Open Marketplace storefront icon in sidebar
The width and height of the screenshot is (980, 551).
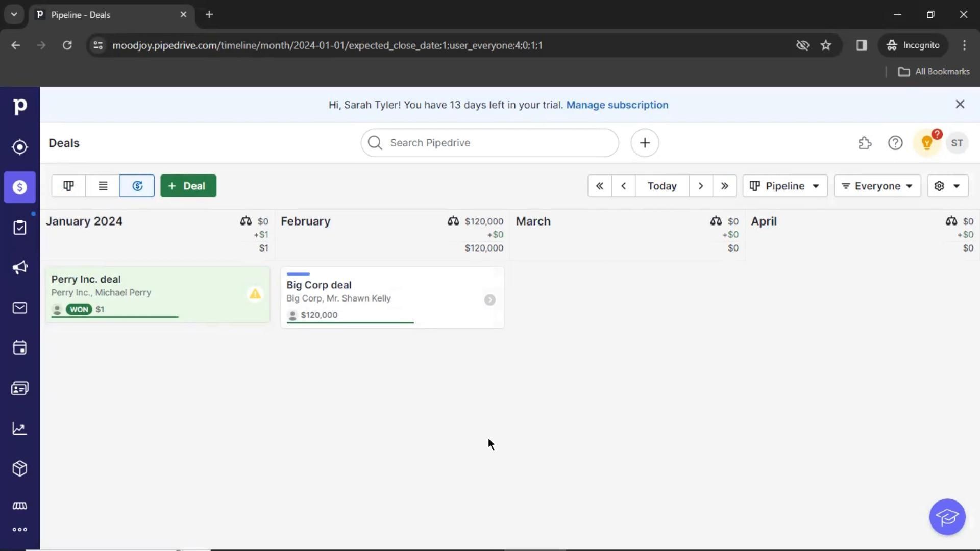[19, 506]
